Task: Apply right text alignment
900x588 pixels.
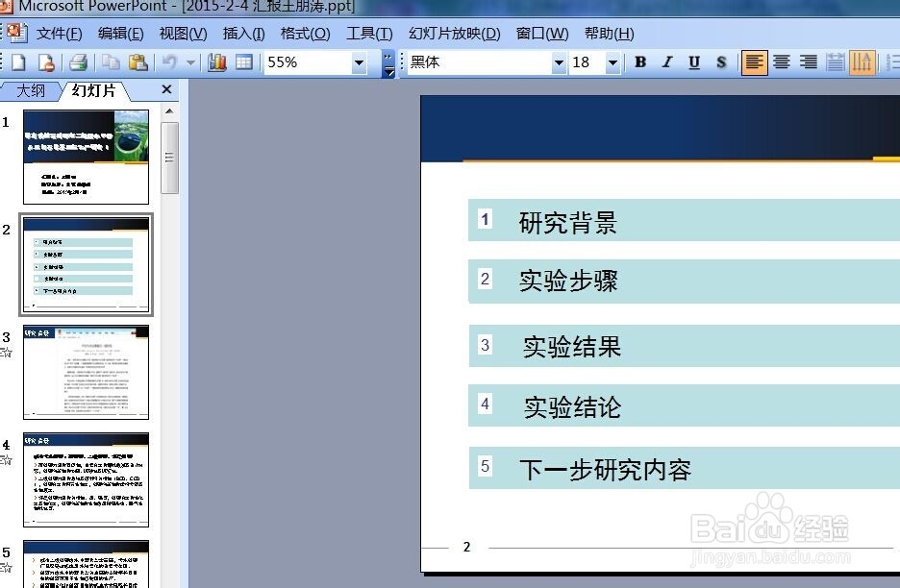Action: [808, 61]
